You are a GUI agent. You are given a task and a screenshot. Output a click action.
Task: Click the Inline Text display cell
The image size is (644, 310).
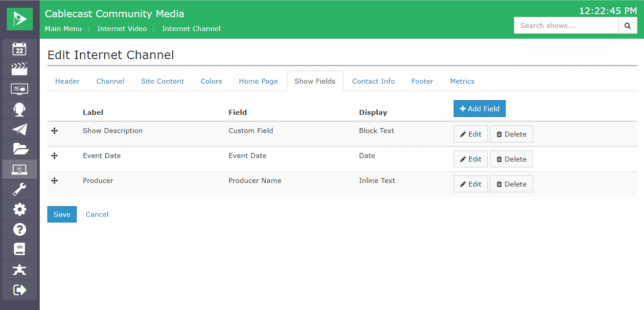pyautogui.click(x=377, y=180)
